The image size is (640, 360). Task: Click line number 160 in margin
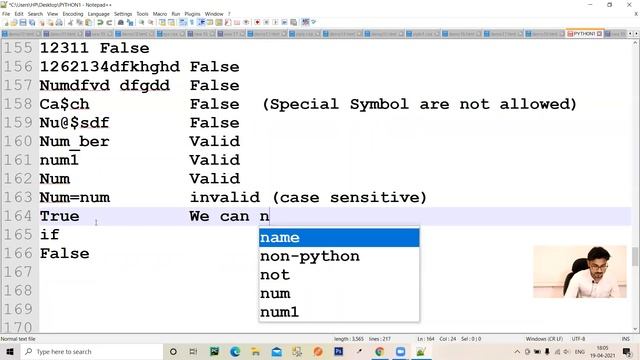pyautogui.click(x=18, y=142)
